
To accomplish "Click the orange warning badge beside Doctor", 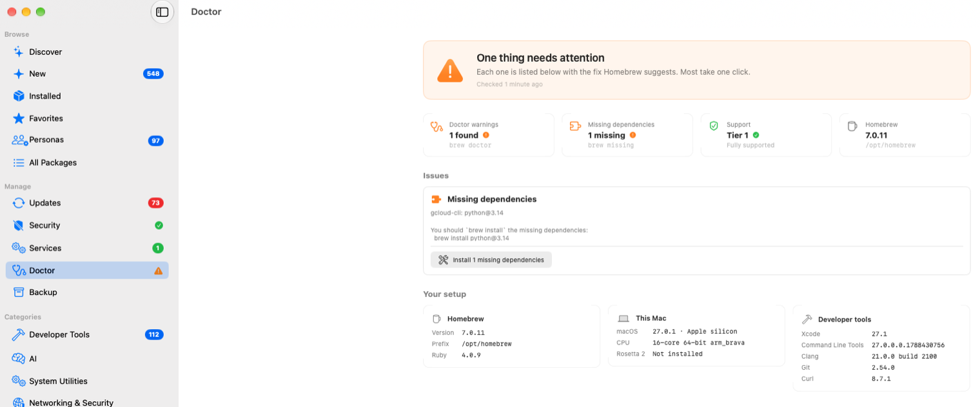I will (159, 270).
